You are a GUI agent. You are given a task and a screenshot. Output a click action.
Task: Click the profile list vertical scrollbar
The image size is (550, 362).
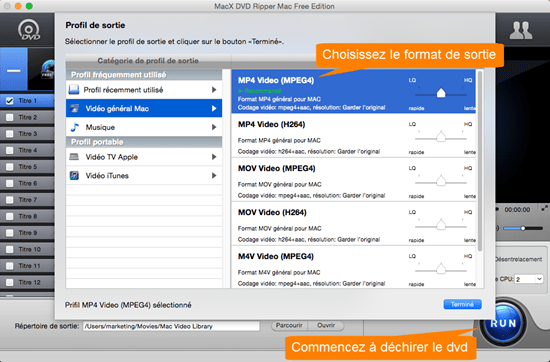click(x=480, y=161)
